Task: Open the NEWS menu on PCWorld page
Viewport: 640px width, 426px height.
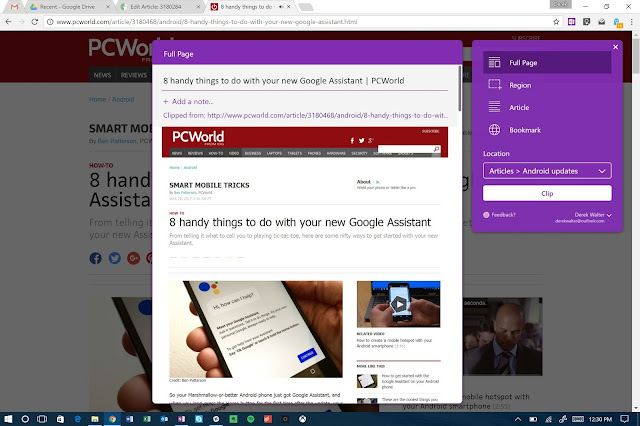Action: [102, 75]
